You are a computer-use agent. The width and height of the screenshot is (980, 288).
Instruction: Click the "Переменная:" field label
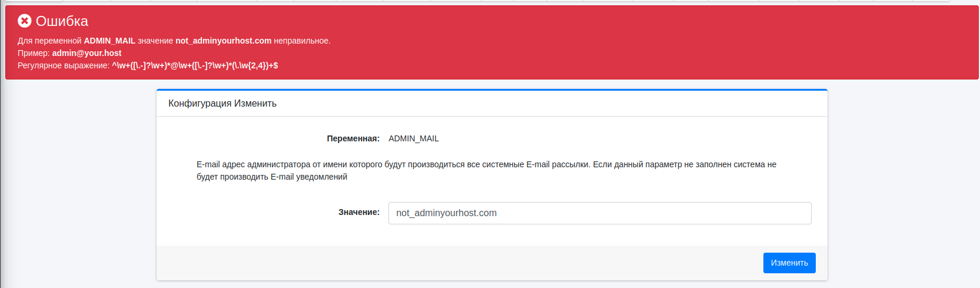353,138
